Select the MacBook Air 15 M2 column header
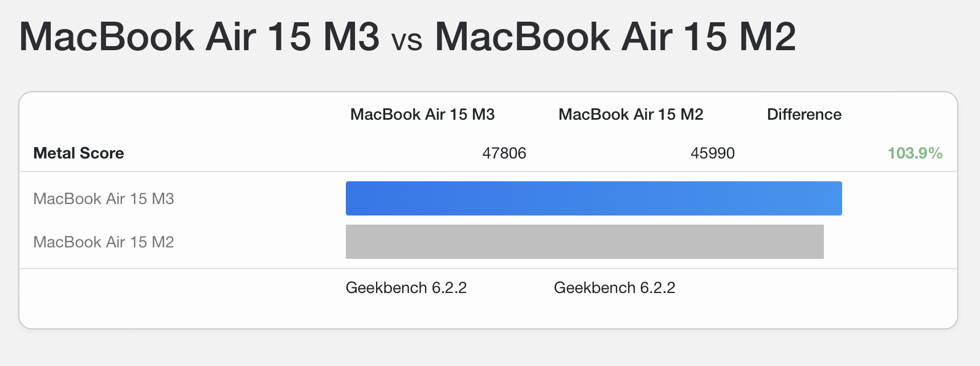 click(631, 115)
